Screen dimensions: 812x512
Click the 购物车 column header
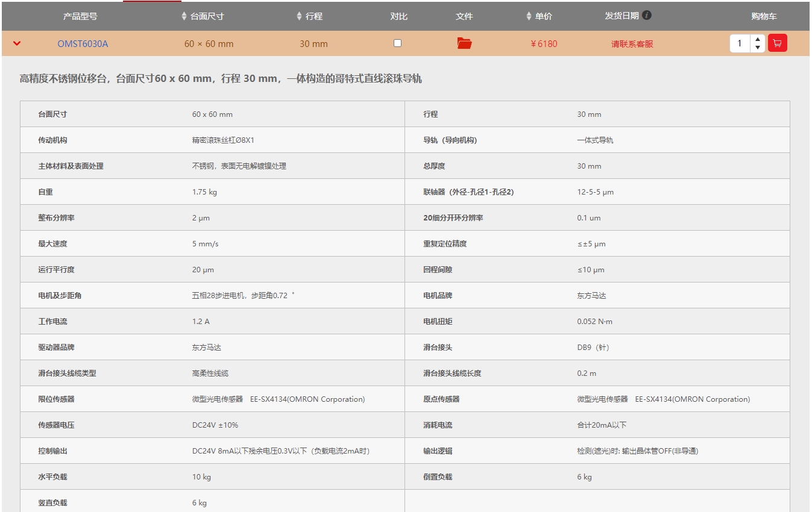764,16
